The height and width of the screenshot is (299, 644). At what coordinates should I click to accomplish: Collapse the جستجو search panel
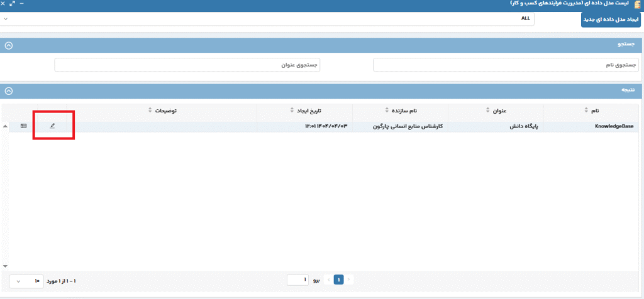[9, 46]
